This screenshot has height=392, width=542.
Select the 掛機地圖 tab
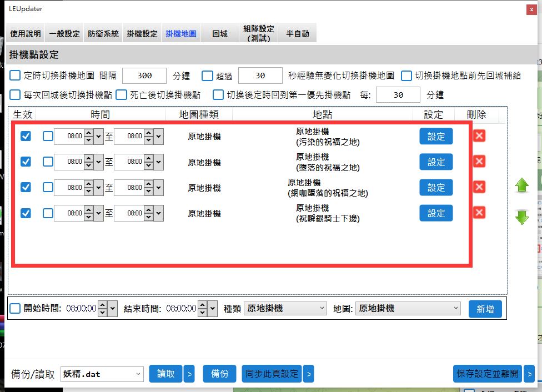[181, 33]
